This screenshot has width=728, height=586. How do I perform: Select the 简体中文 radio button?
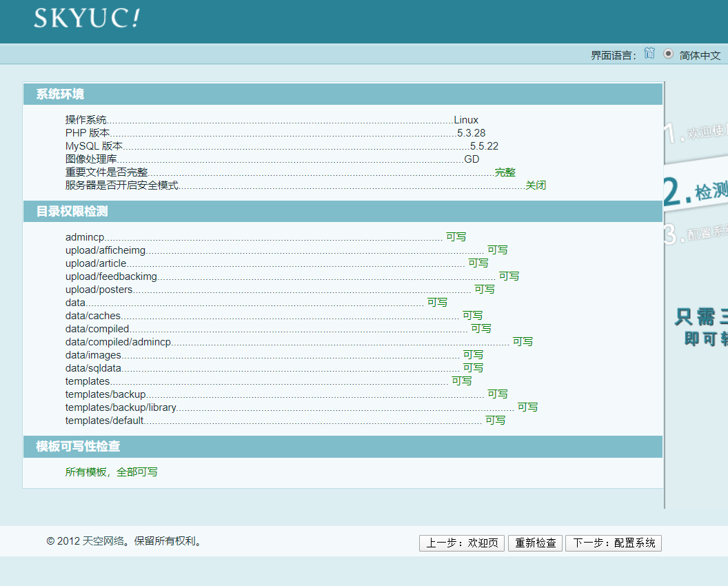tap(668, 54)
